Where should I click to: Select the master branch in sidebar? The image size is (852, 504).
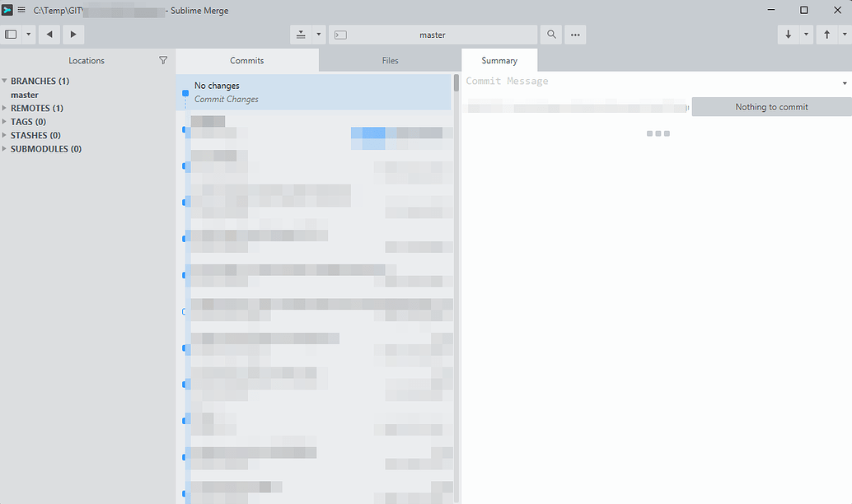click(x=25, y=95)
